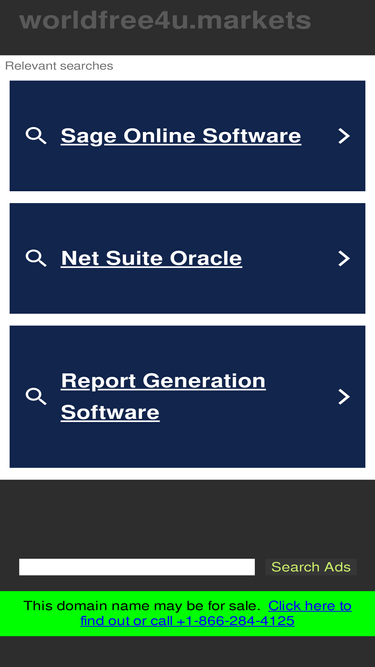The width and height of the screenshot is (375, 667).
Task: Click the right chevron on Sage Online Software
Action: 344,136
